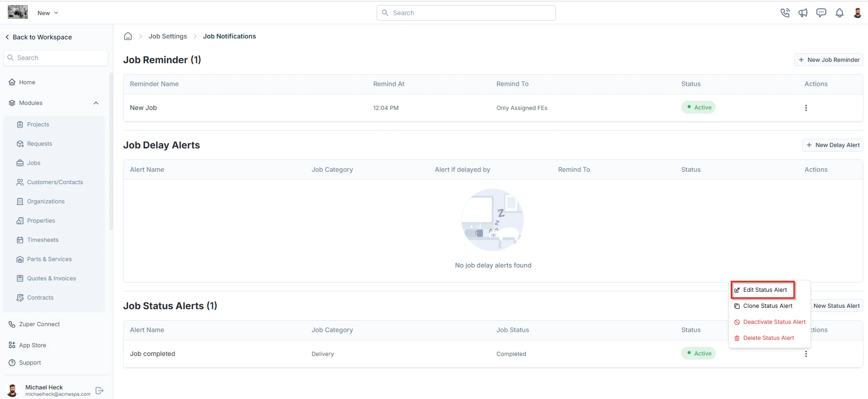Click the company logo thumbnail at top left
Screen dimensions: 868x399
[x=18, y=12]
